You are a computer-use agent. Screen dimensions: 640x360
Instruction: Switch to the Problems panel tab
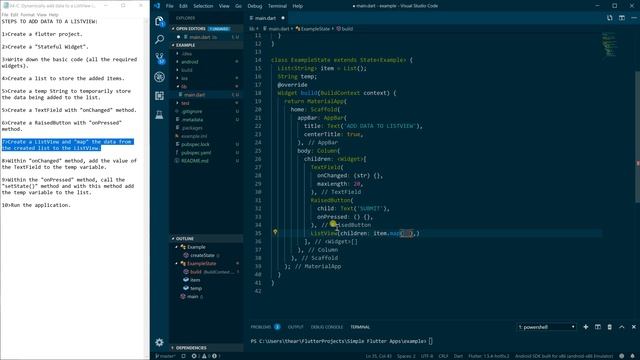pos(265,327)
